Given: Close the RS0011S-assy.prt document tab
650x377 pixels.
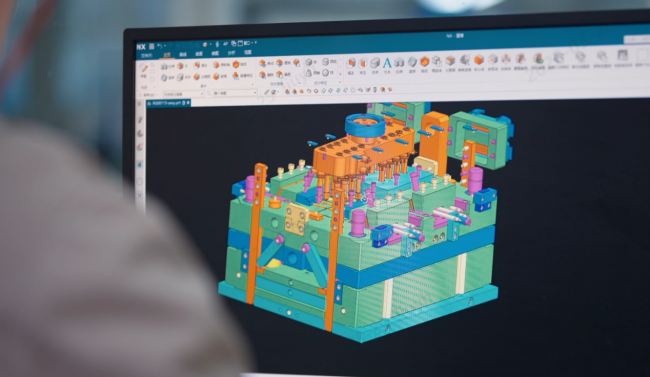Looking at the screenshot, I should [188, 102].
